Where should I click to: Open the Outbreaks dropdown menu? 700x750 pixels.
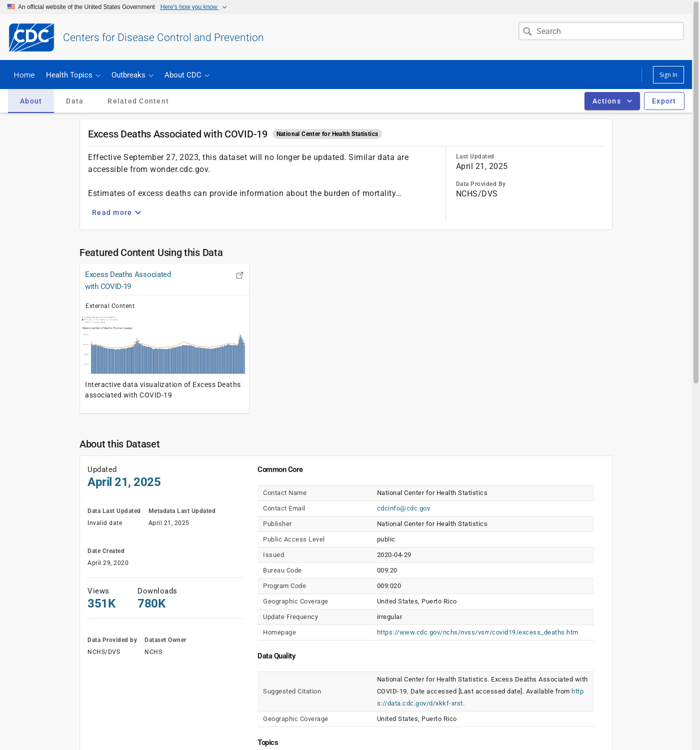[x=132, y=75]
